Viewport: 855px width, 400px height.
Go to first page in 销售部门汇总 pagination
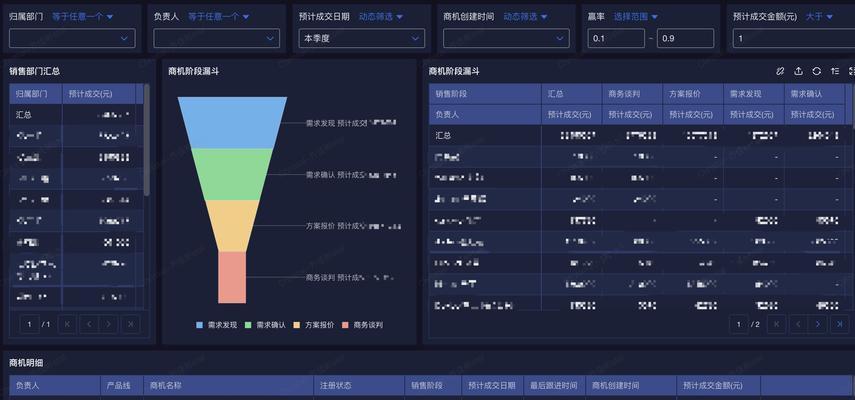click(68, 324)
